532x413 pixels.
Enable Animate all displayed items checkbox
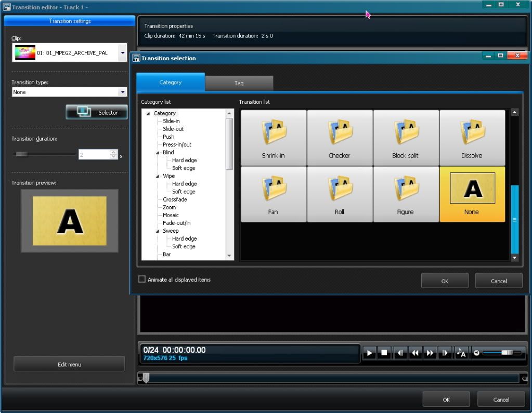142,279
